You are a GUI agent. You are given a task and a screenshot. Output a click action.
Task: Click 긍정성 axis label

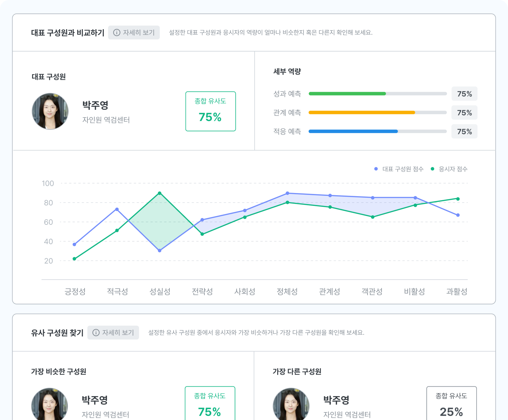coord(75,291)
